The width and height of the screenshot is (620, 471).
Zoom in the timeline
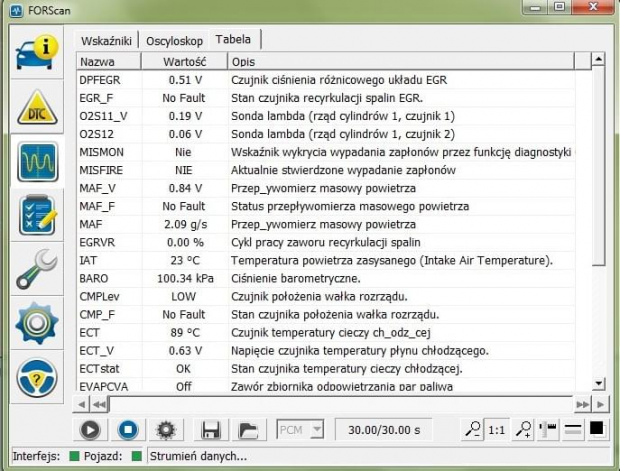tap(523, 429)
